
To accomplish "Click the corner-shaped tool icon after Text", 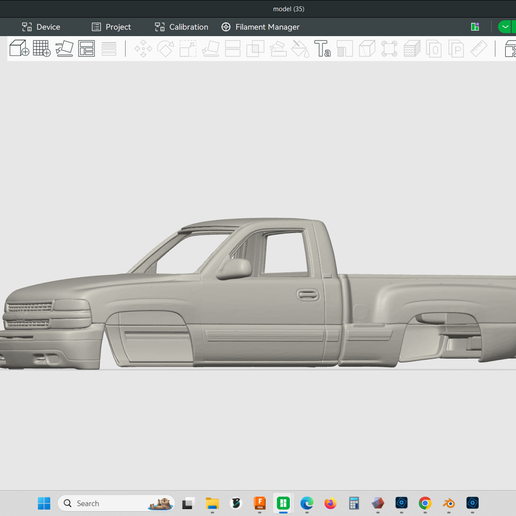I will click(x=345, y=49).
